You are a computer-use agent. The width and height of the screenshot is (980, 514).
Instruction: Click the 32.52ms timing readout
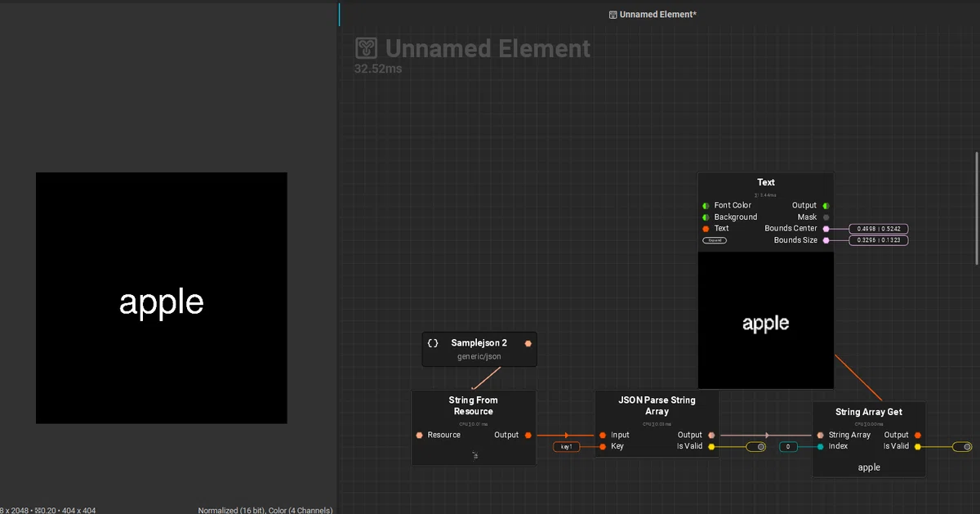click(x=378, y=69)
